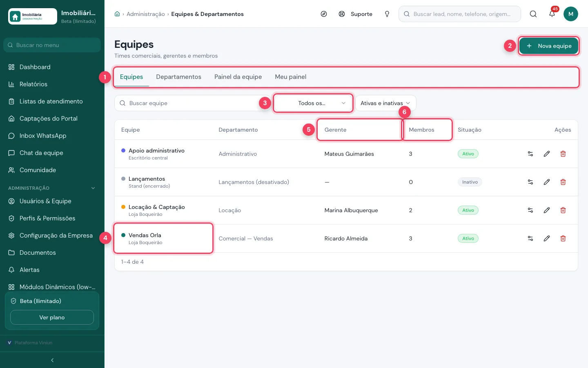This screenshot has height=368, width=588.
Task: Open the notifications bell icon
Action: click(552, 14)
